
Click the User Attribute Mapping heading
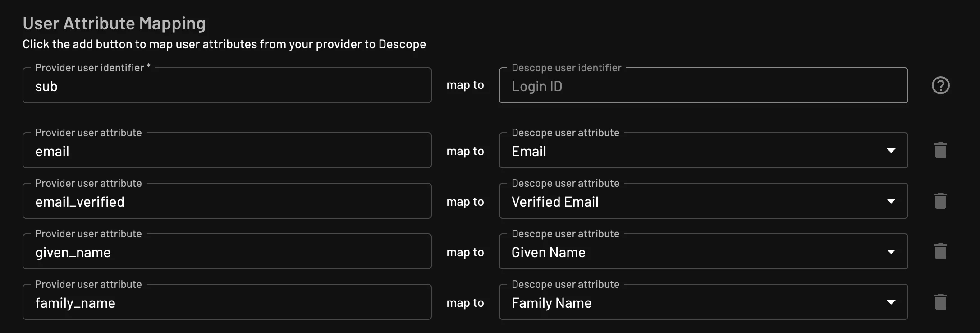[x=114, y=23]
